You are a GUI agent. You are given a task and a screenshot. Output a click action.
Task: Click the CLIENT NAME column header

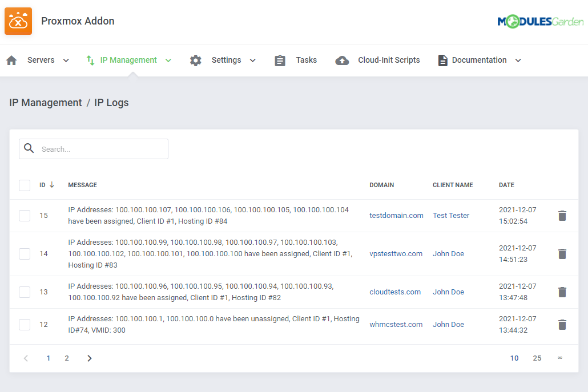pyautogui.click(x=453, y=185)
